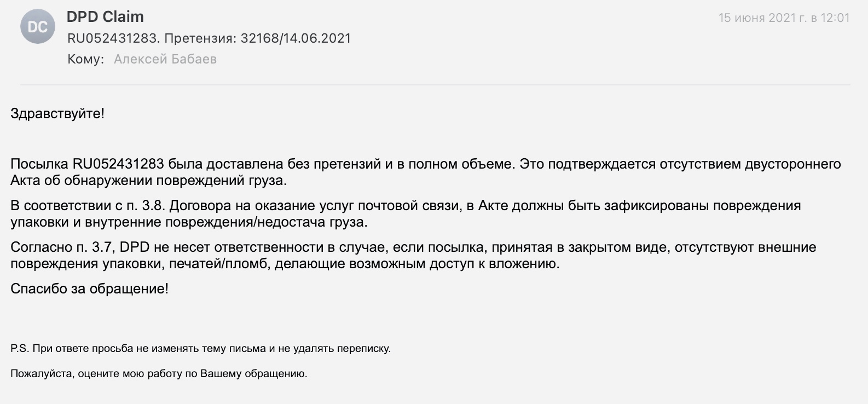Click the phrase Акта об обнаружении повреждений груза

[148, 180]
